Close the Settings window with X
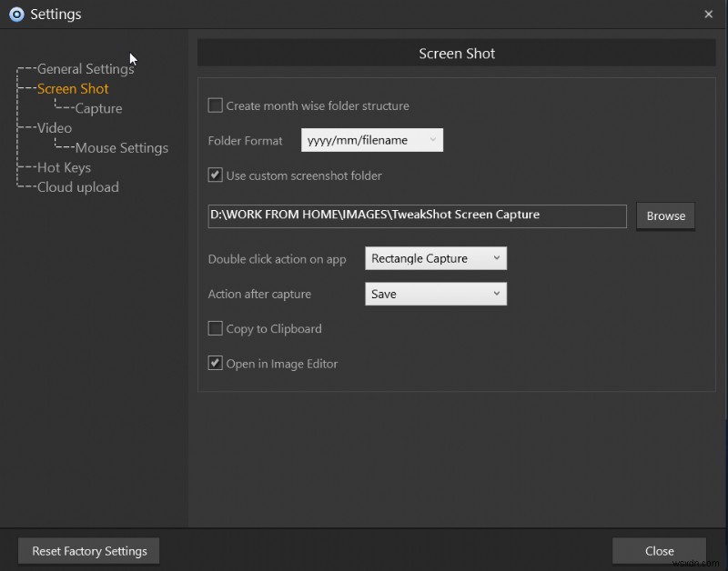The height and width of the screenshot is (571, 728). (x=709, y=15)
